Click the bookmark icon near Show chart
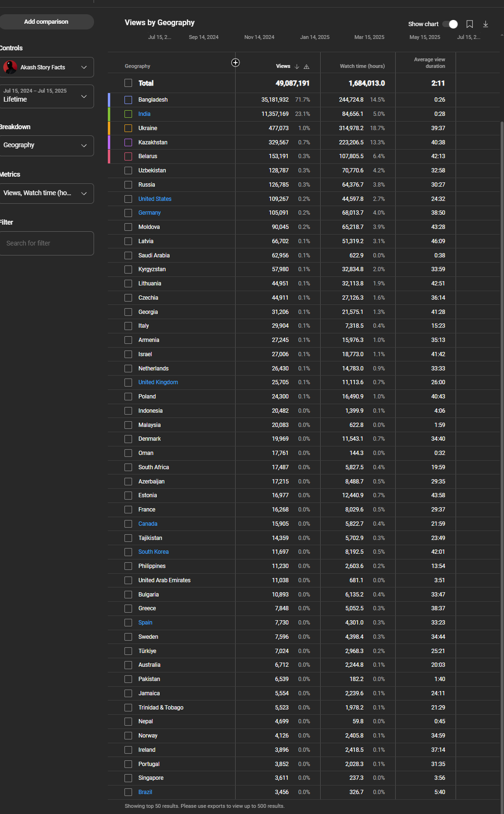This screenshot has height=814, width=504. 469,24
